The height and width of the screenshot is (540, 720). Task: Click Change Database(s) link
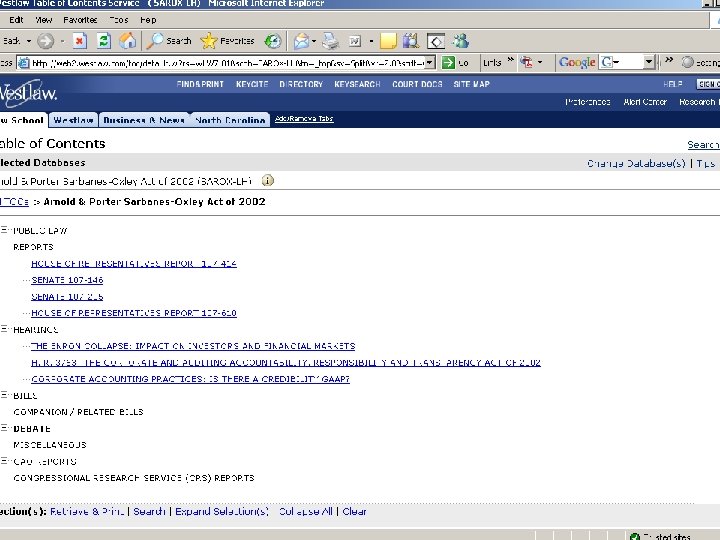tap(636, 163)
